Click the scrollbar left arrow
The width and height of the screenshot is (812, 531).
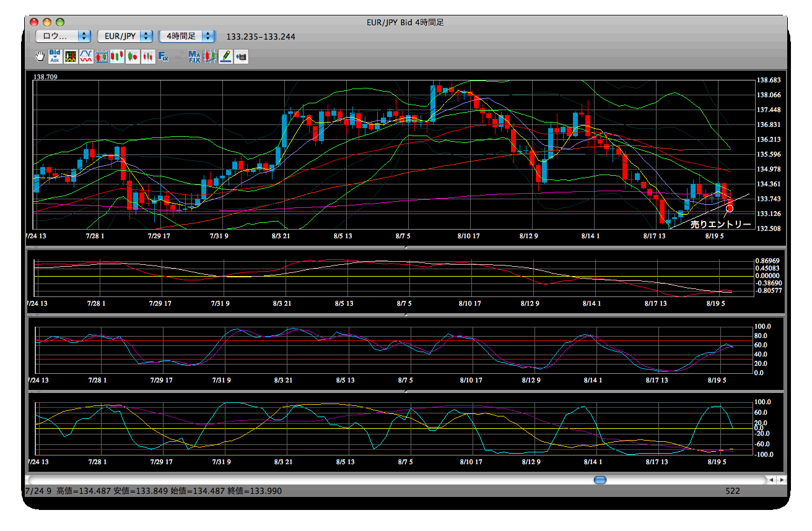point(771,480)
